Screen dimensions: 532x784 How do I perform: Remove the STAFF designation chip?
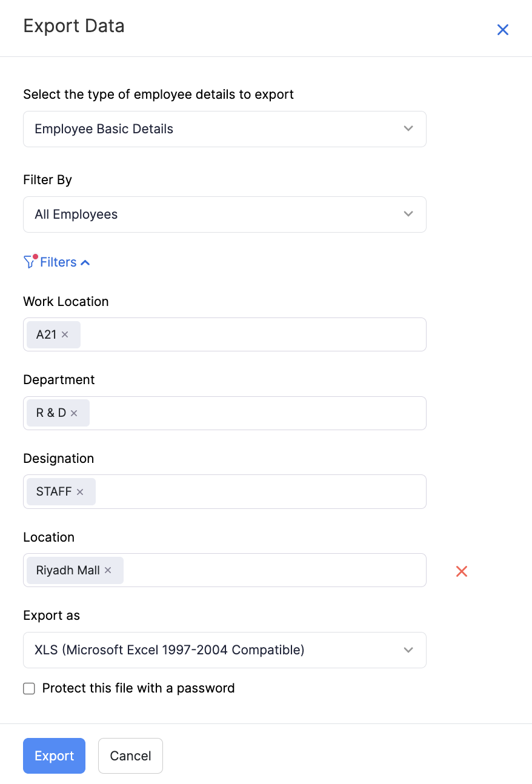(x=79, y=491)
